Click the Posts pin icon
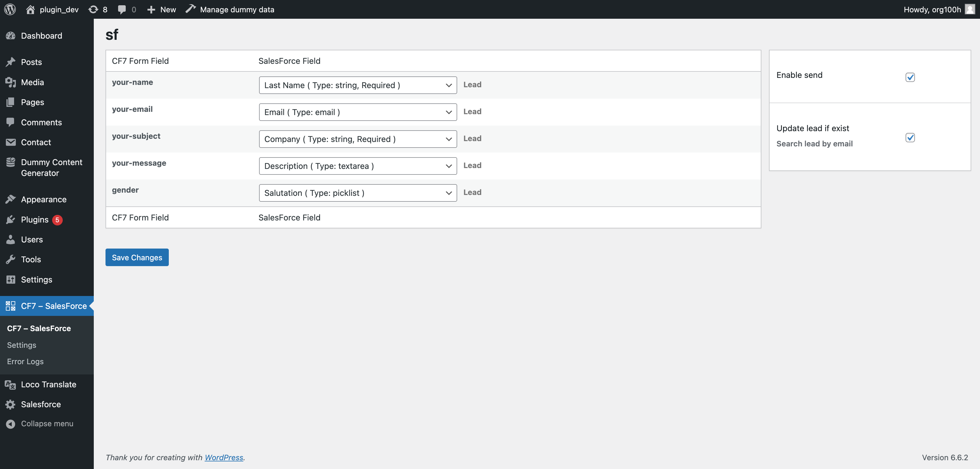 pos(11,62)
